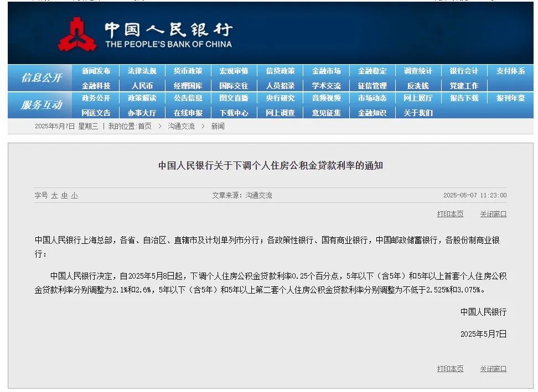Open the 调查统计 menu entry
Image resolution: width=538 pixels, height=392 pixels.
(418, 71)
